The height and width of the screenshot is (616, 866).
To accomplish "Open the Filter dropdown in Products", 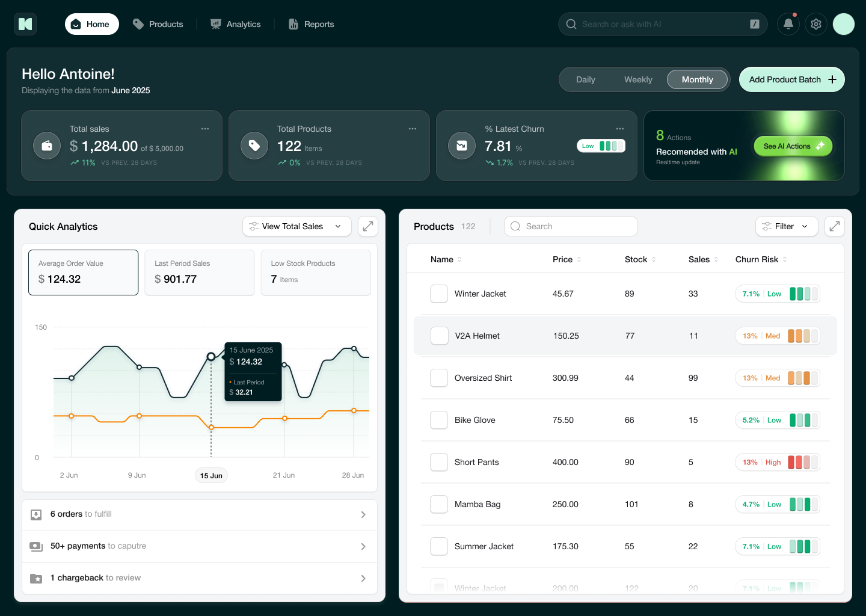I will (x=787, y=226).
